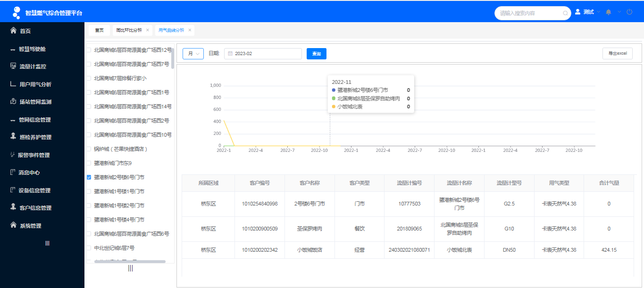Click the calendar icon in date field
The image size is (644, 288).
(x=230, y=54)
